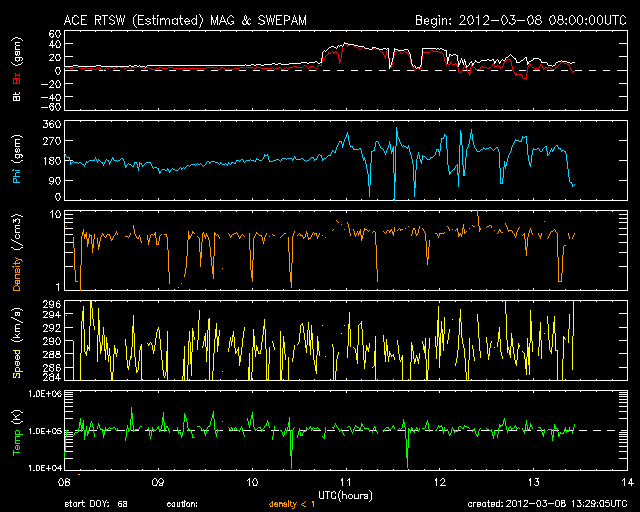Select the 11 hour tick label
640x512 pixels.
tap(346, 482)
